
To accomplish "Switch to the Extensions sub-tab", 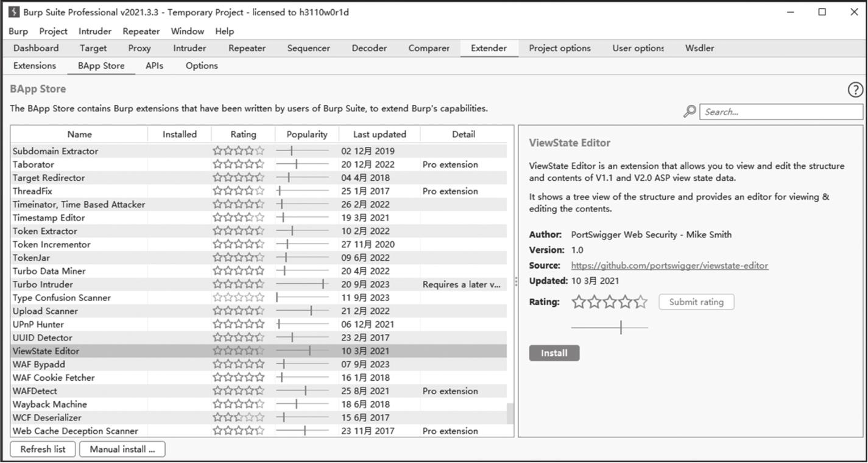I will pos(35,66).
